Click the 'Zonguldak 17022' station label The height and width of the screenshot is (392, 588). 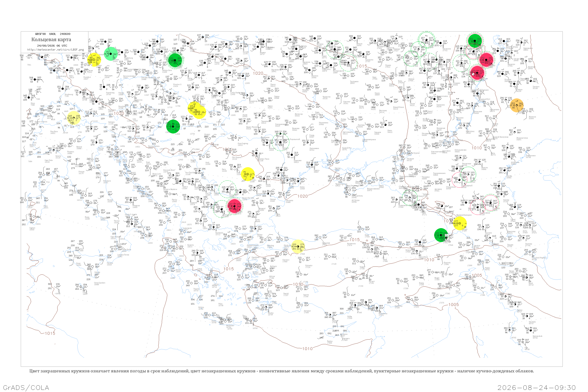[x=326, y=244]
